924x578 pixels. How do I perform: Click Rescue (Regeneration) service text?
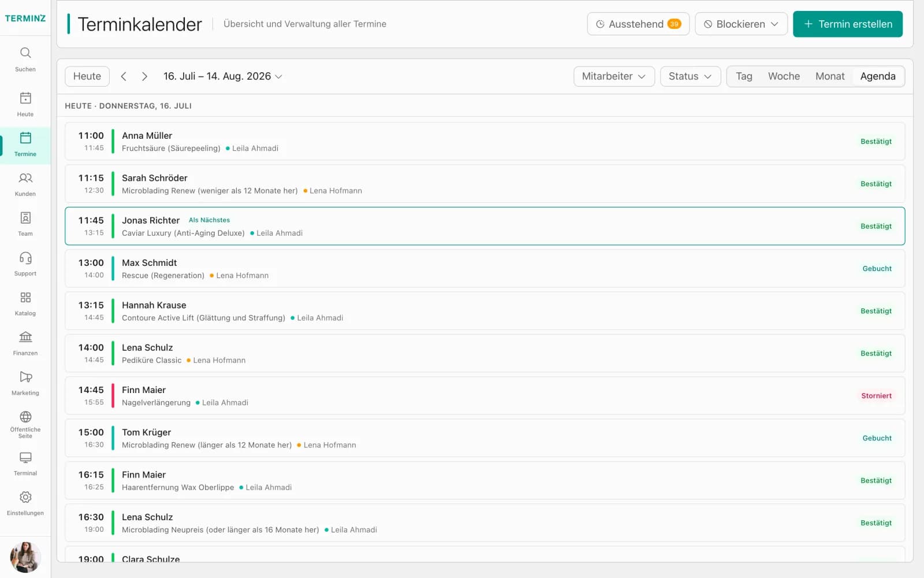point(163,276)
